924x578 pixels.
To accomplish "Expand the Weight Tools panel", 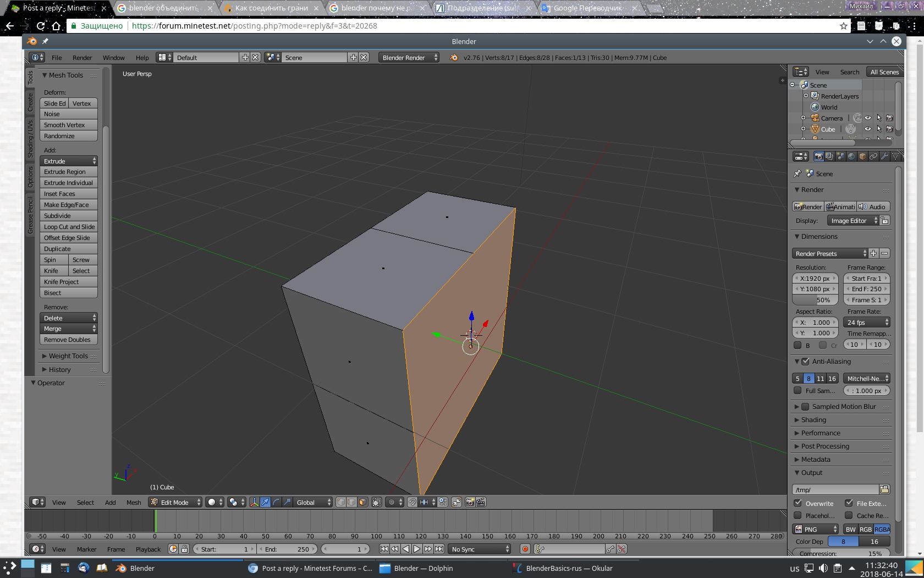I will [68, 356].
